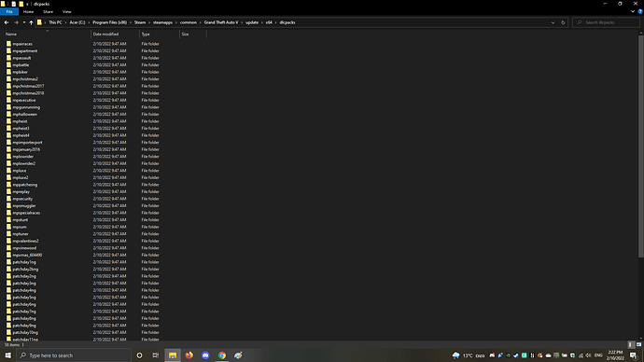Select the mptuner folder

click(21, 234)
